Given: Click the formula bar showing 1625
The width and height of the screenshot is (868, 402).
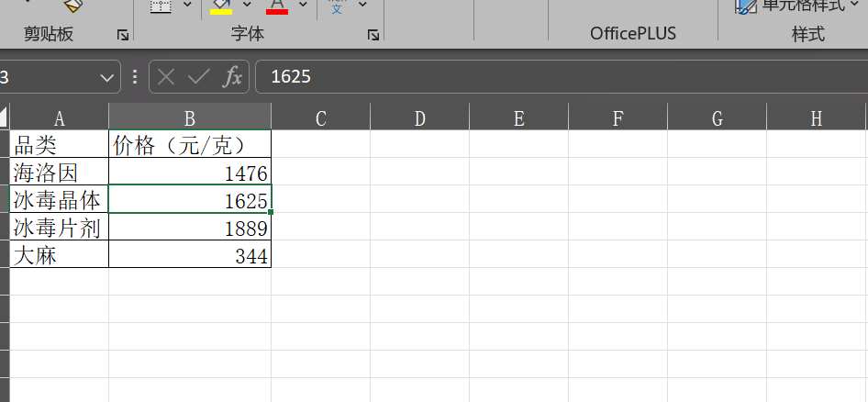Looking at the screenshot, I should (551, 77).
